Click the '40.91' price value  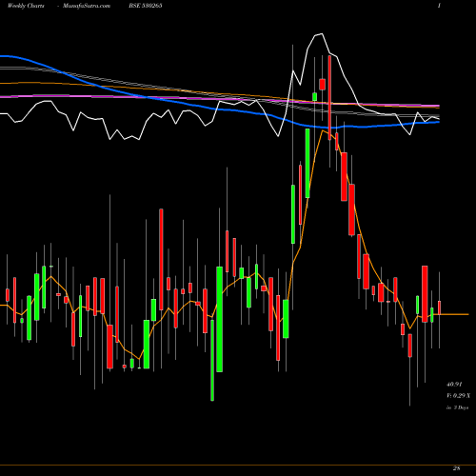point(454,385)
